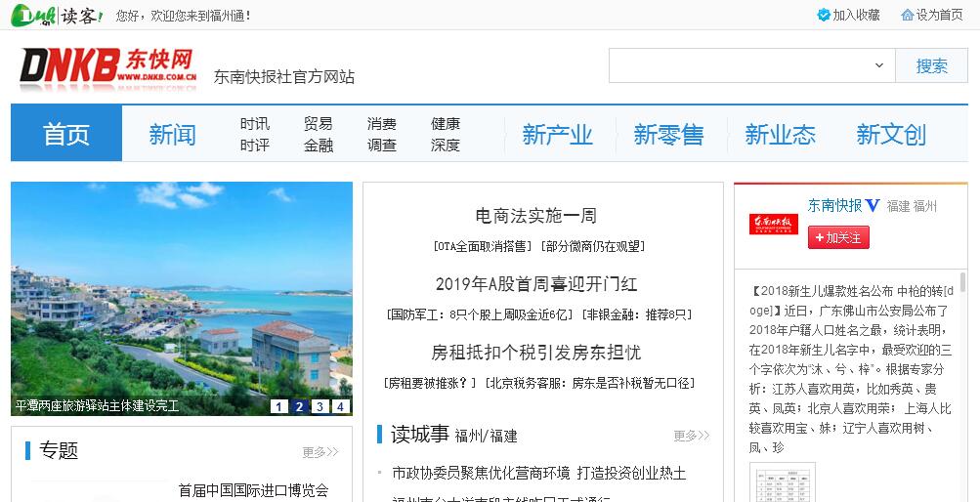Click the weibo post 2018新生儿爆款姓名公布

click(x=851, y=369)
